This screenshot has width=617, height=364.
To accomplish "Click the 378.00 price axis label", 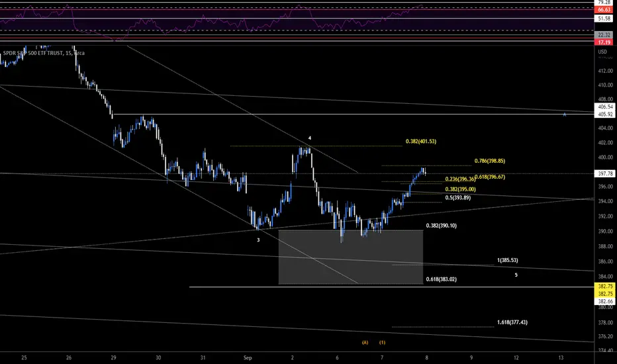I will pos(605,323).
